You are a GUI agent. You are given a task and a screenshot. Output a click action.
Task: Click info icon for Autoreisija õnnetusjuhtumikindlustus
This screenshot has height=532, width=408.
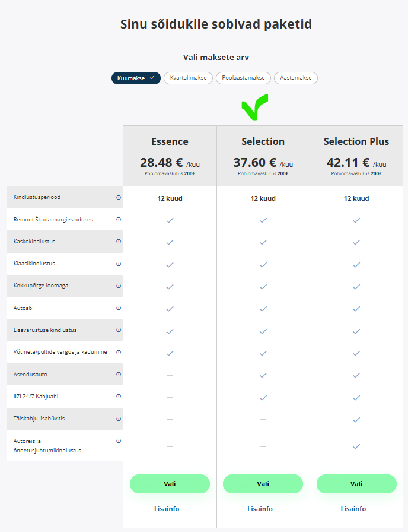(119, 441)
